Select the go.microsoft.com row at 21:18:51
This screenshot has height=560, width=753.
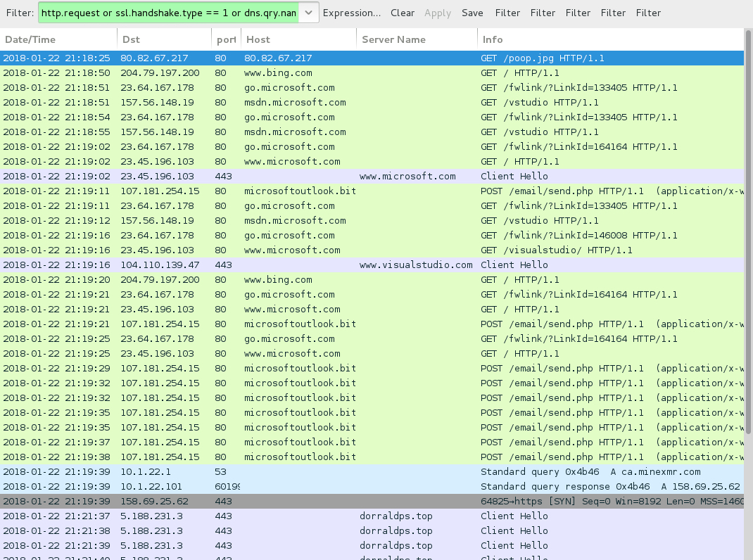[372, 88]
